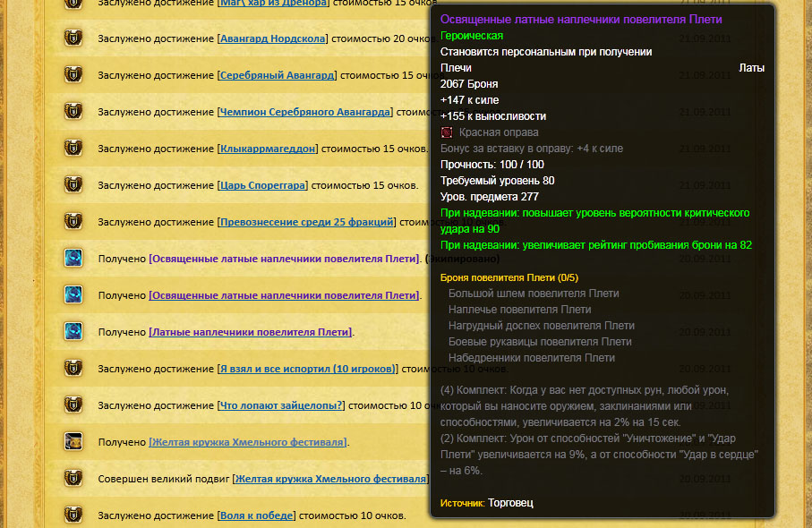Click shoulder item icon in the Экипировано row
This screenshot has height=528, width=812.
point(73,259)
